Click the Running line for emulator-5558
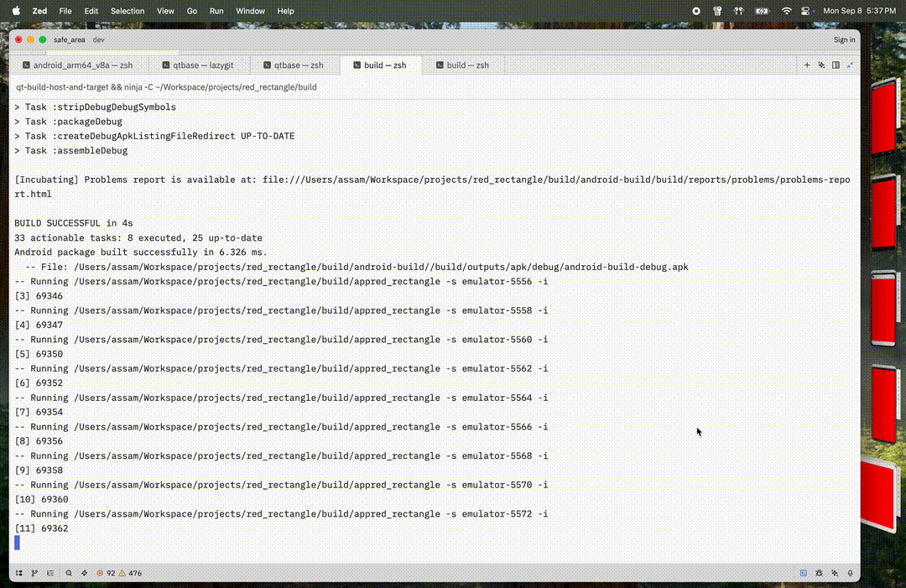 [281, 310]
